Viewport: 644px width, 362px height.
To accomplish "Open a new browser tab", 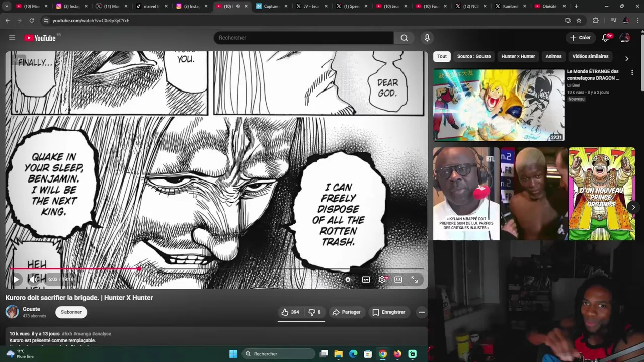I will (x=576, y=6).
